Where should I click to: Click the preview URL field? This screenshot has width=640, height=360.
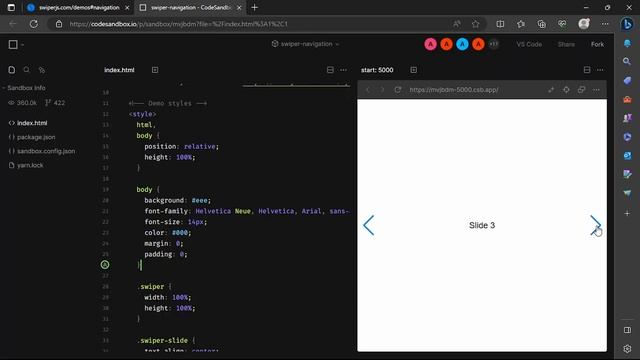tap(454, 89)
